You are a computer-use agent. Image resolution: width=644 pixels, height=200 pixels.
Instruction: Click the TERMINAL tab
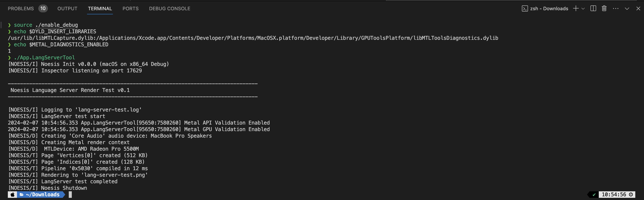click(100, 8)
